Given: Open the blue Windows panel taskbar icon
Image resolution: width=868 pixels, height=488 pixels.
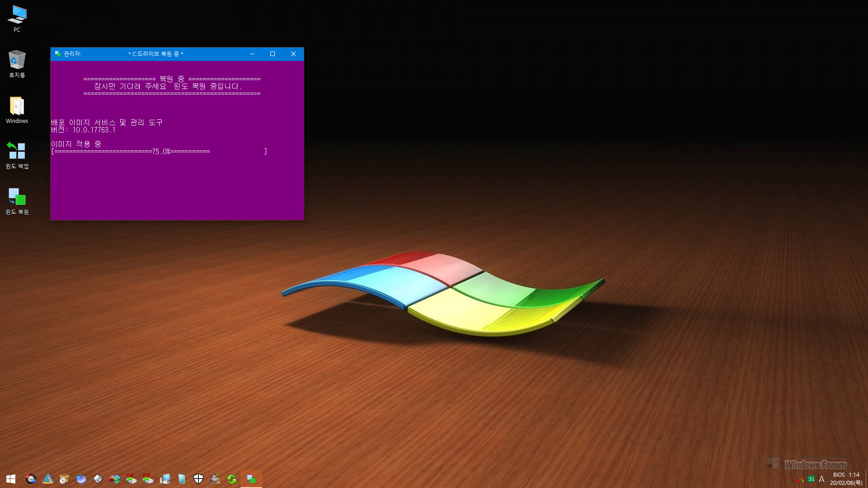Looking at the screenshot, I should point(181,479).
